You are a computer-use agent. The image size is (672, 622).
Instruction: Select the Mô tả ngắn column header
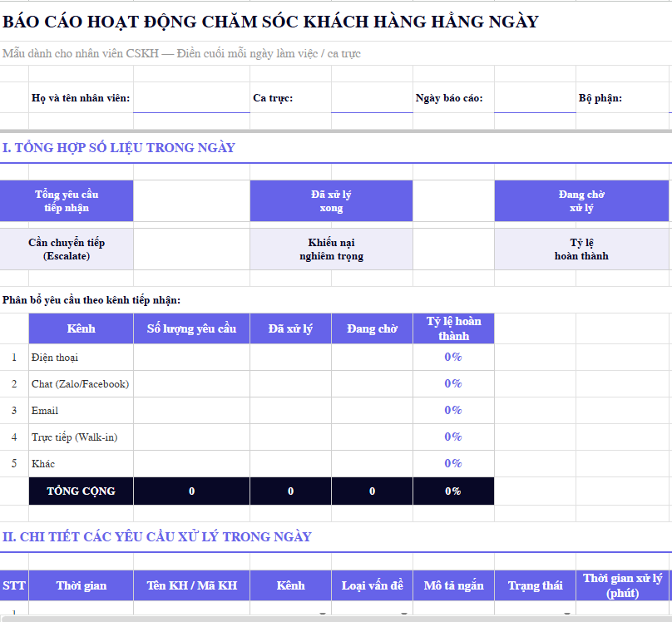(453, 585)
